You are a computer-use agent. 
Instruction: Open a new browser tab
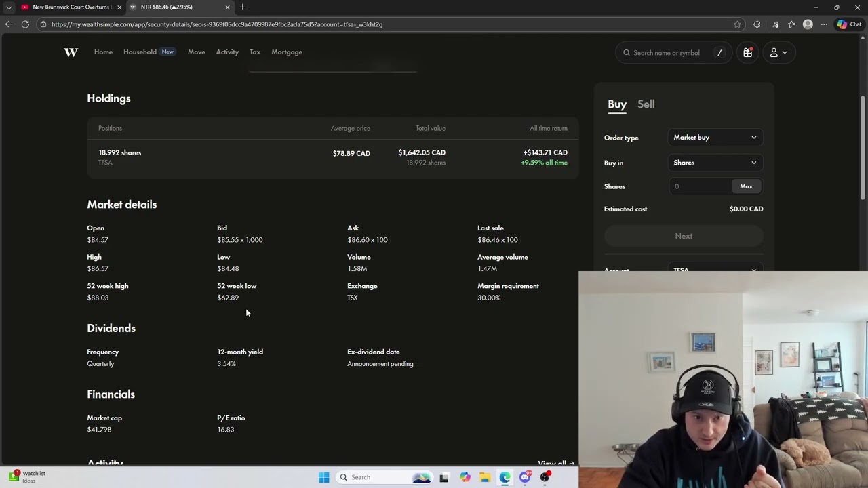click(x=242, y=7)
